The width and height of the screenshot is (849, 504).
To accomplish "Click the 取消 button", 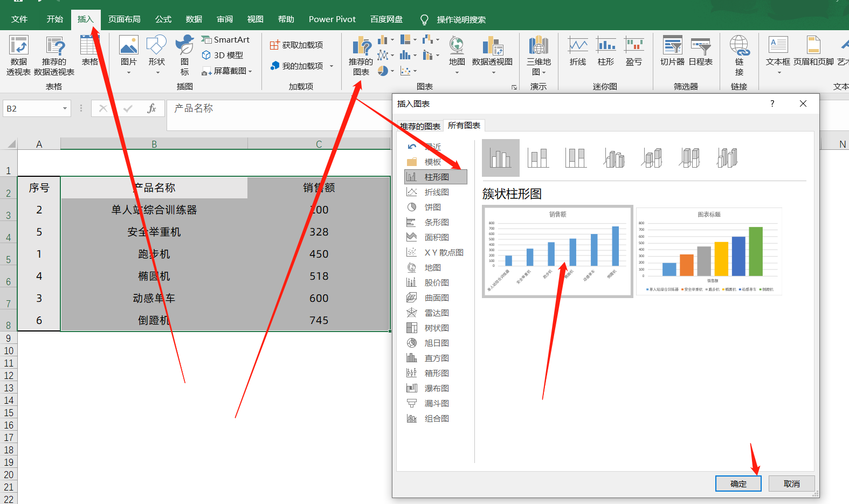I will tap(791, 484).
